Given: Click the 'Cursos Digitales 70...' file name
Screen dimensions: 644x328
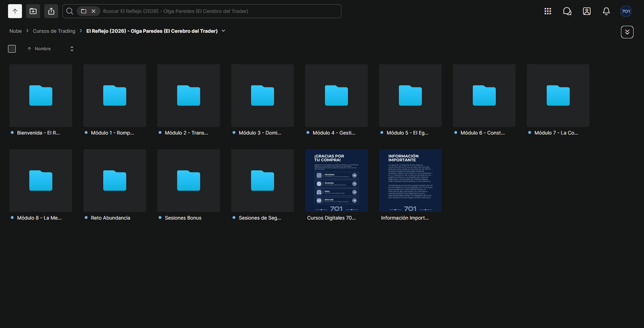Looking at the screenshot, I should 331,218.
